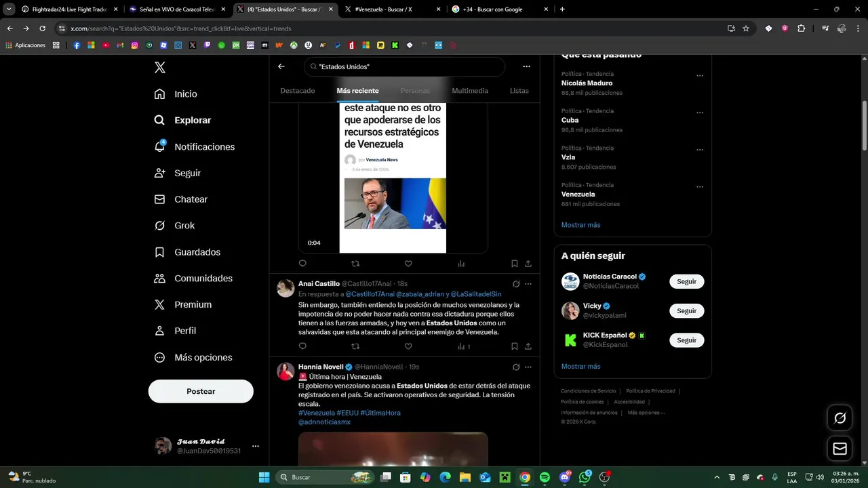
Task: Click Mostrar más under trends
Action: click(x=580, y=225)
